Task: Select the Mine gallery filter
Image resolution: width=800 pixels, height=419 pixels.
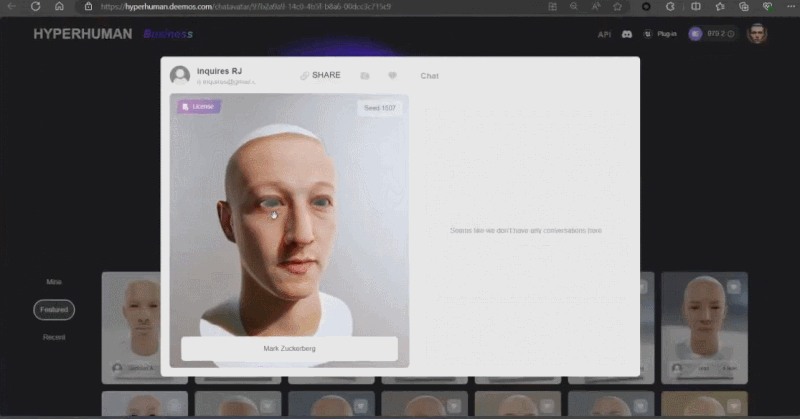Action: 54,282
